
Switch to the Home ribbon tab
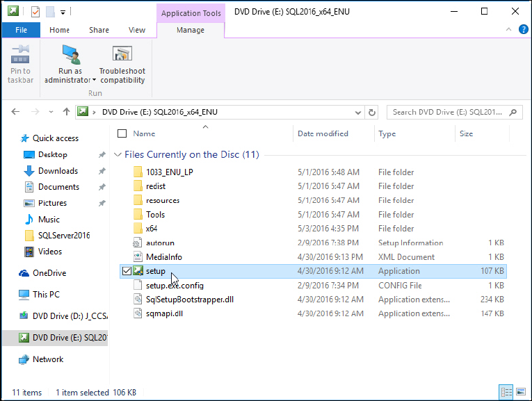click(59, 30)
